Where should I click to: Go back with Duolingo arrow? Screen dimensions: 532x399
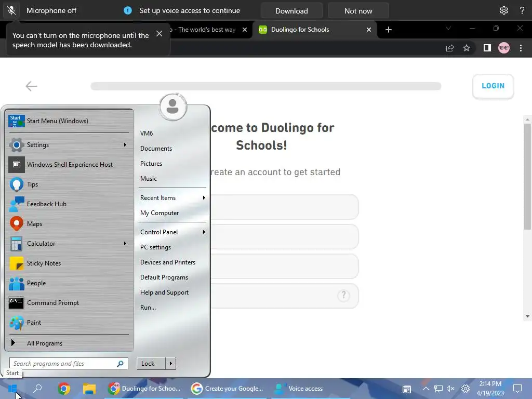pyautogui.click(x=31, y=86)
